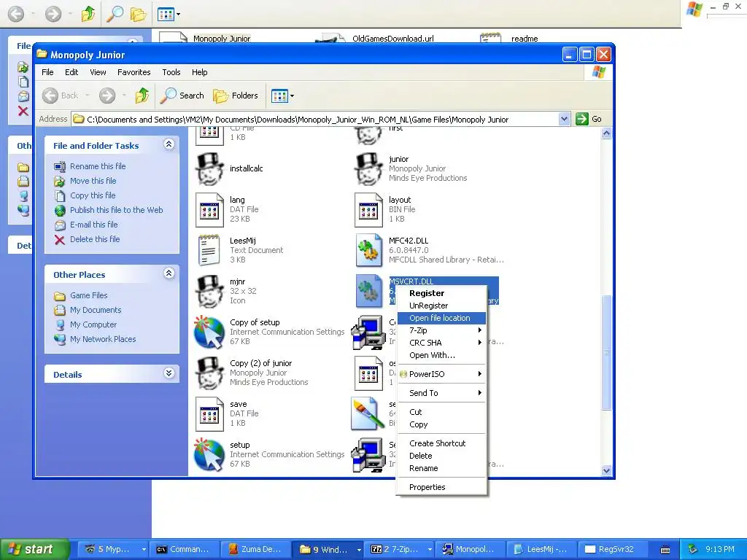747x560 pixels.
Task: Toggle the Folders pane button
Action: click(236, 96)
